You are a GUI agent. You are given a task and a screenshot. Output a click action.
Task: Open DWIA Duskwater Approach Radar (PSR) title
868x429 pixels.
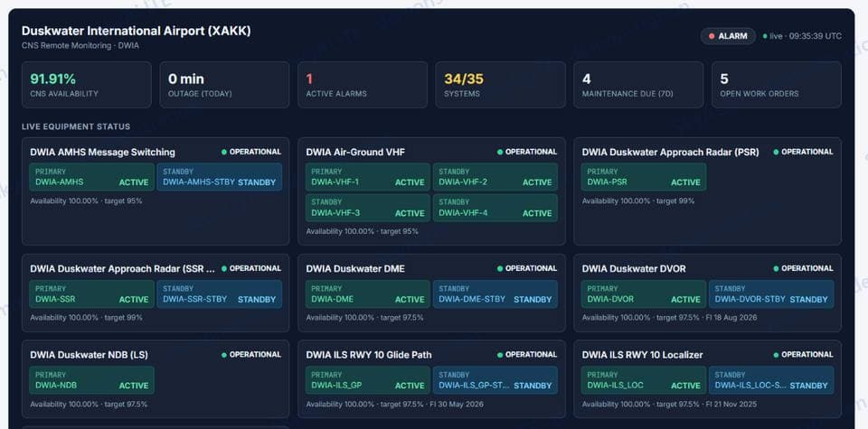(670, 152)
